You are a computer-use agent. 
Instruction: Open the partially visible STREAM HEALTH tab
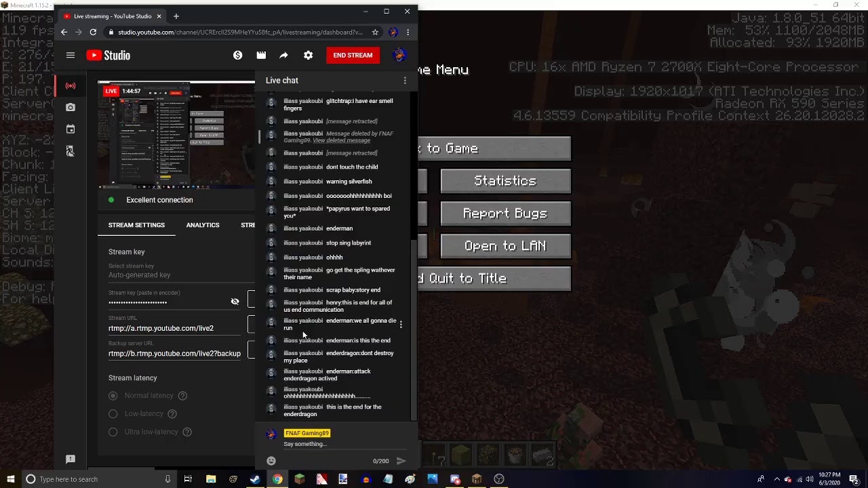[248, 225]
